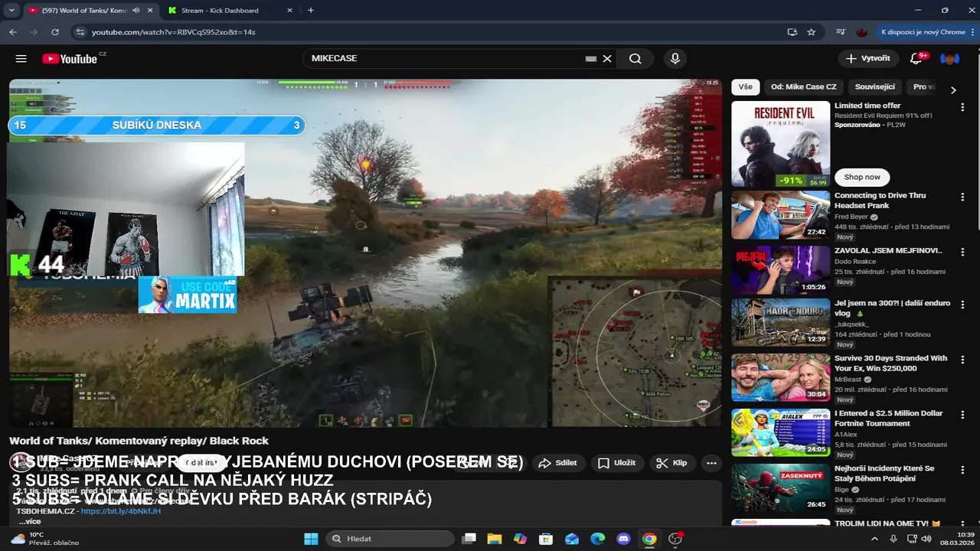Expand the Chrome tab search dropdown
The width and height of the screenshot is (980, 551).
(11, 11)
